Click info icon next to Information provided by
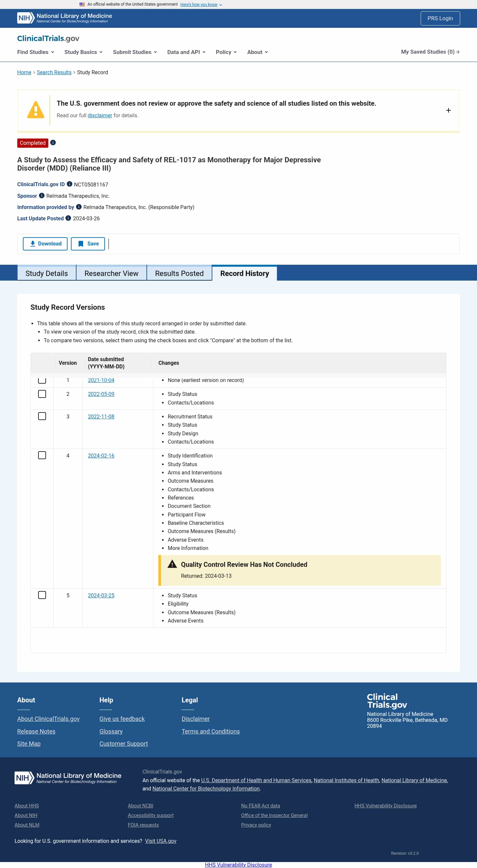Screen dimensions: 477x868 pos(79,207)
